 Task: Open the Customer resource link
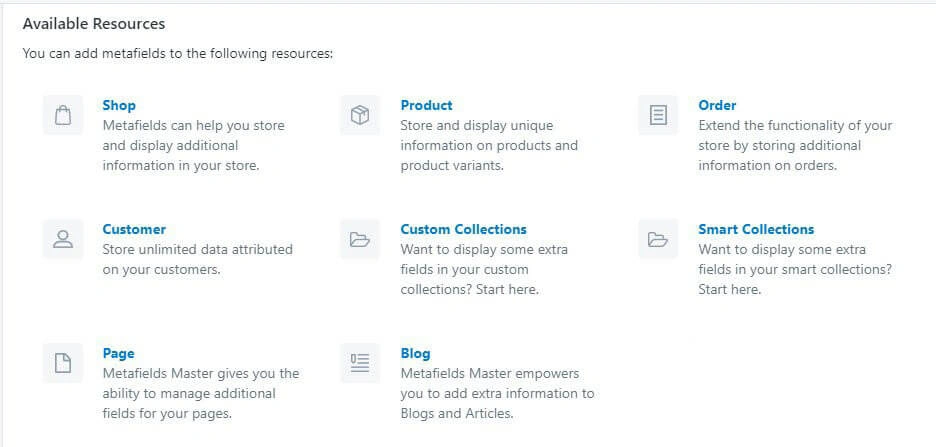click(134, 229)
